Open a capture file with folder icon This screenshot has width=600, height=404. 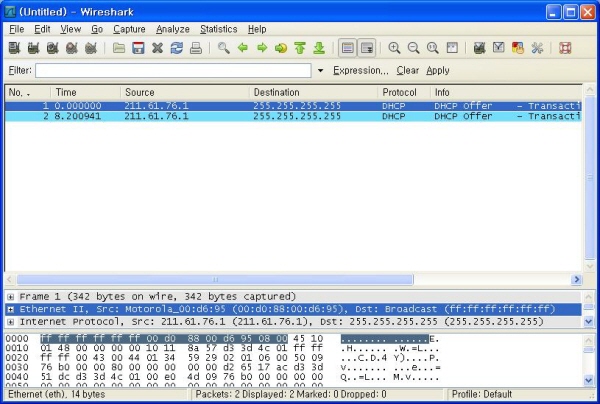click(119, 48)
